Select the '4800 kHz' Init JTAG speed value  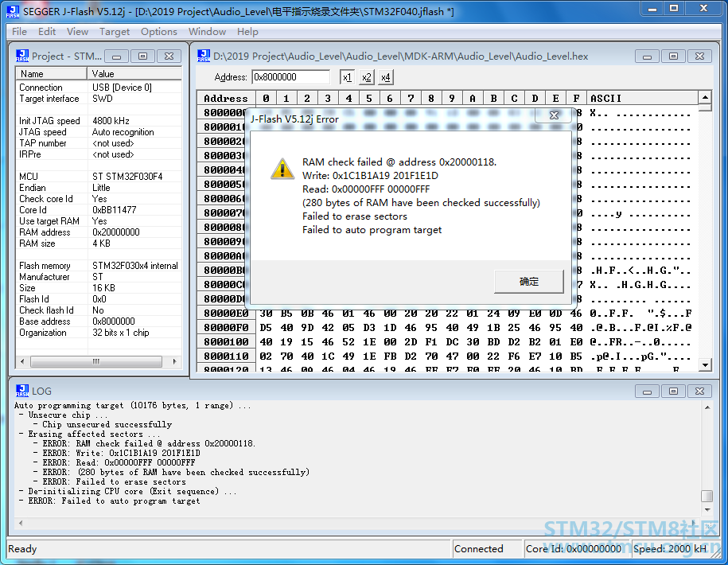[111, 121]
